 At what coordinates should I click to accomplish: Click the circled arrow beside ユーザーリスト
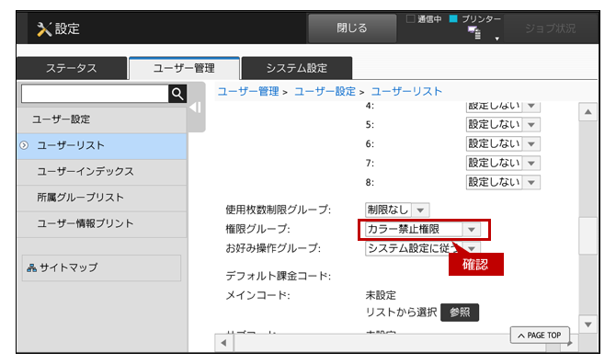(x=24, y=145)
